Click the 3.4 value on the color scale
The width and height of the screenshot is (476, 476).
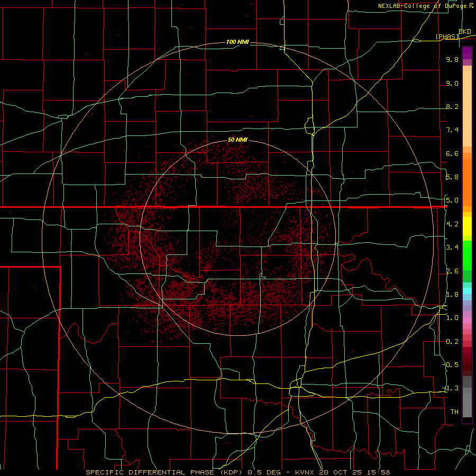point(452,248)
